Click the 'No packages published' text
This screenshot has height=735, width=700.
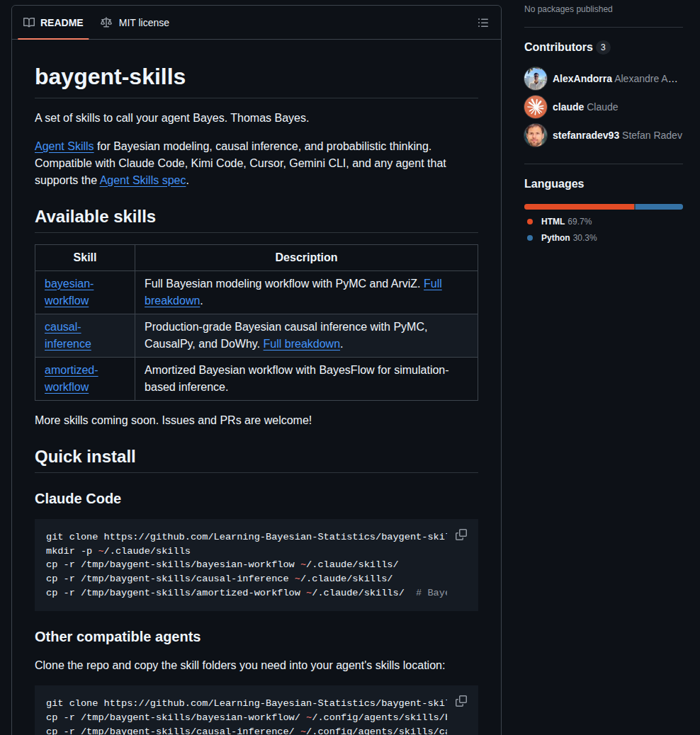click(568, 9)
